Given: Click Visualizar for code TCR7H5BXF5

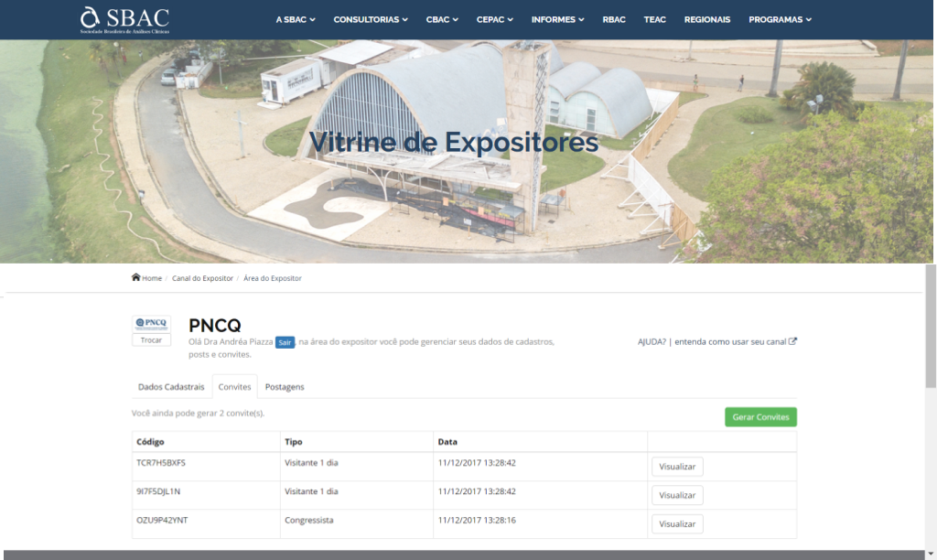Looking at the screenshot, I should [677, 467].
